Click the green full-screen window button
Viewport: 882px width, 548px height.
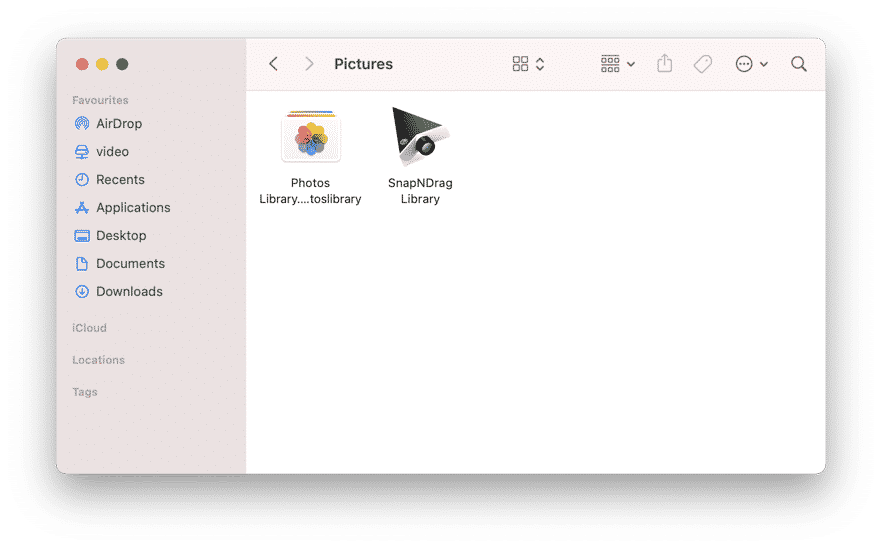click(x=122, y=64)
